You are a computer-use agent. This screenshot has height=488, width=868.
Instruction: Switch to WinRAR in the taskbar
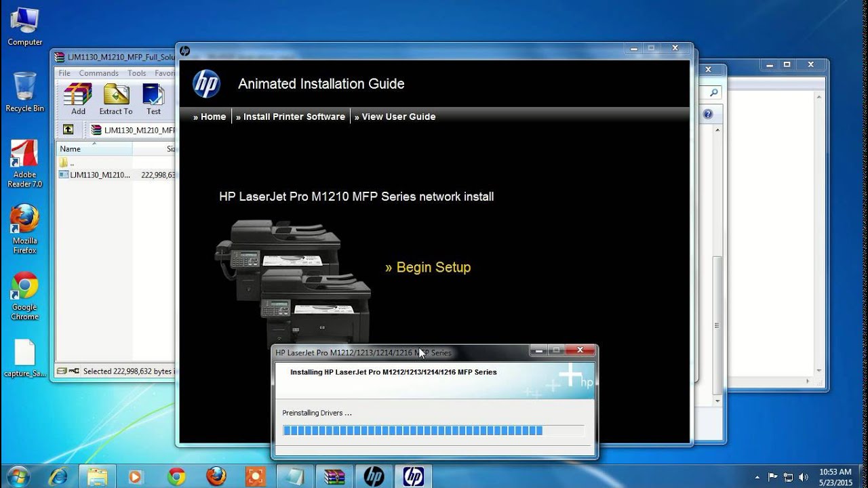click(334, 476)
